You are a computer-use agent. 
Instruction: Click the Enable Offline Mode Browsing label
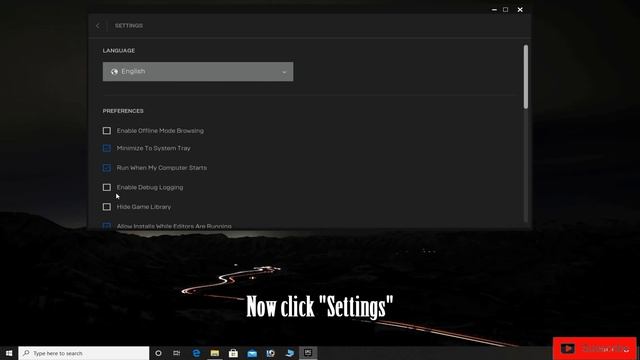[160, 131]
